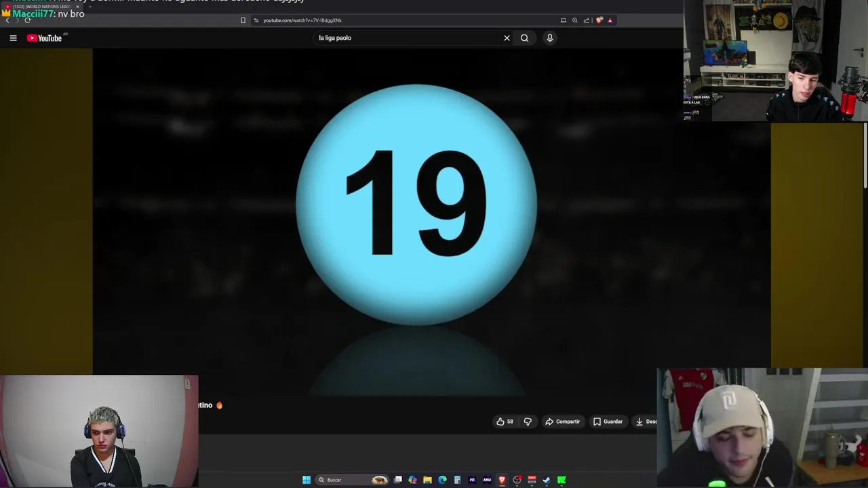Select the youtube.com URL address bar
Screen dimensions: 868x488
[407, 20]
